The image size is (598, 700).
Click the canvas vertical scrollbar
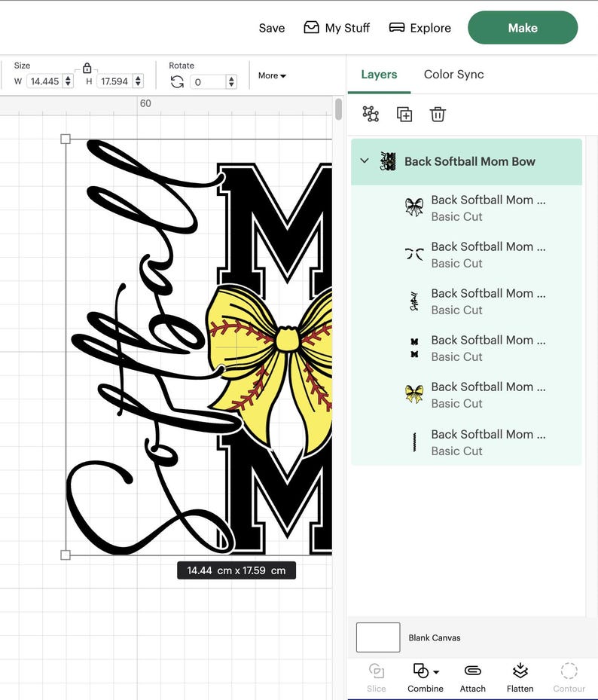click(339, 109)
